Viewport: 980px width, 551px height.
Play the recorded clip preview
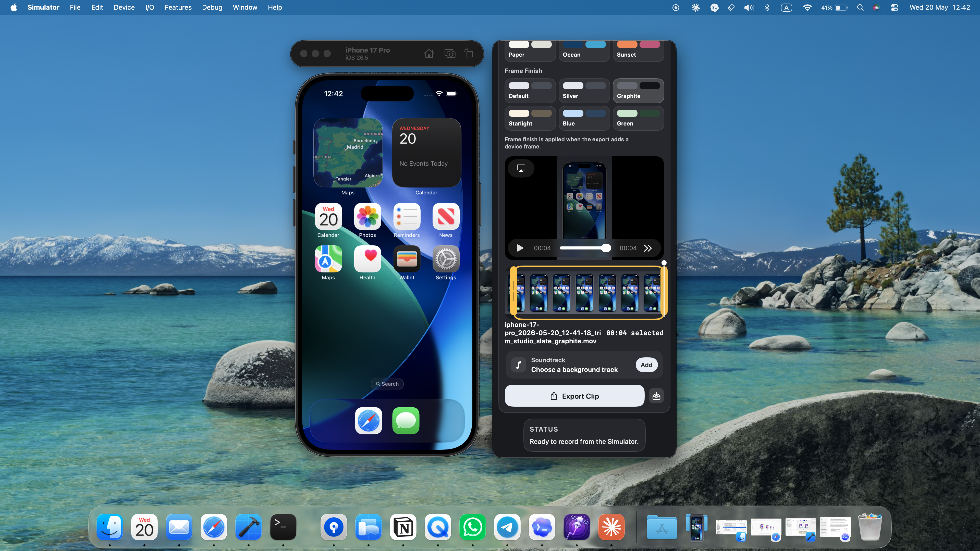520,248
